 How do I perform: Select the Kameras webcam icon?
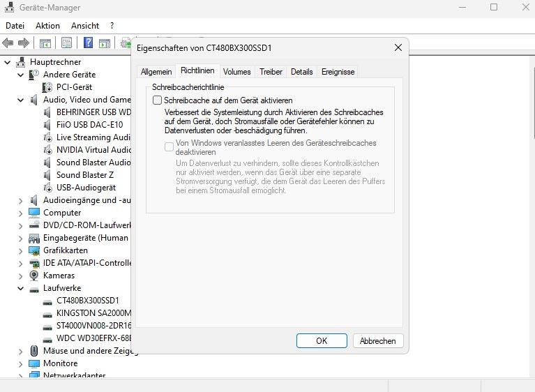coord(33,275)
